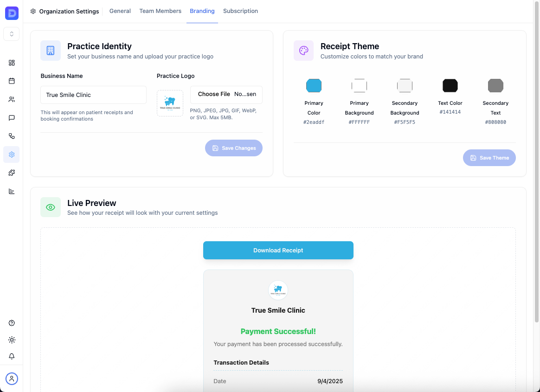The width and height of the screenshot is (540, 392).
Task: Open the dashboard grid view
Action: point(12,63)
